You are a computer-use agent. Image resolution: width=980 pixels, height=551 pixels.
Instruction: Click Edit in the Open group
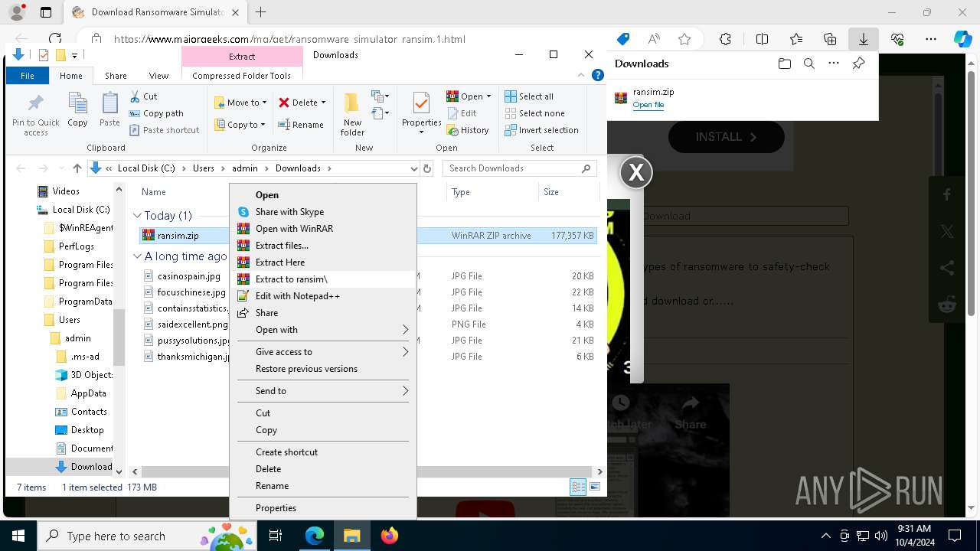point(462,113)
